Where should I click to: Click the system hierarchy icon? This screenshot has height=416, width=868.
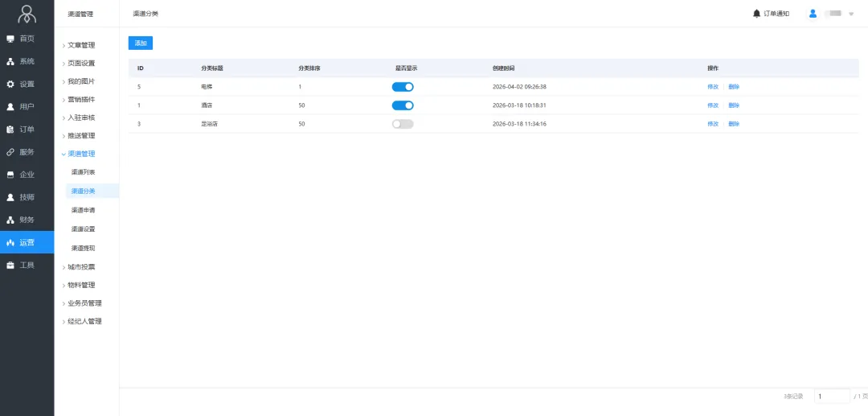pyautogui.click(x=10, y=61)
